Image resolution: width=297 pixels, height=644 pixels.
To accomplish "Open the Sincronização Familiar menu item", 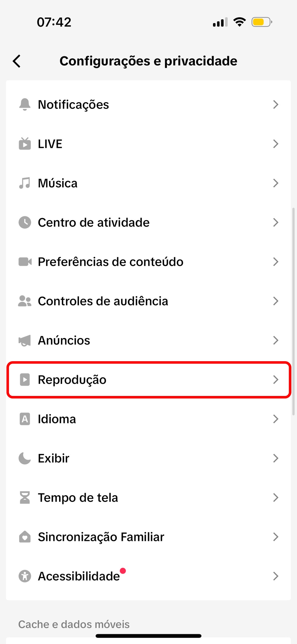I will pos(101,537).
